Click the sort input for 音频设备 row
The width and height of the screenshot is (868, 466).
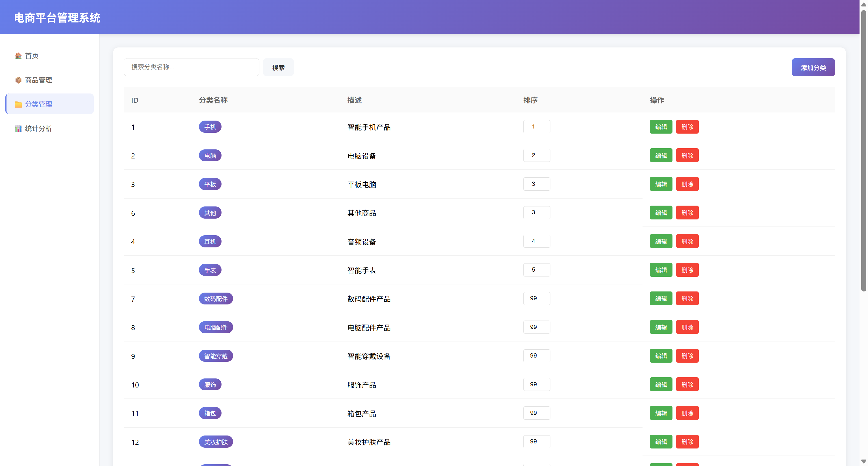click(537, 241)
